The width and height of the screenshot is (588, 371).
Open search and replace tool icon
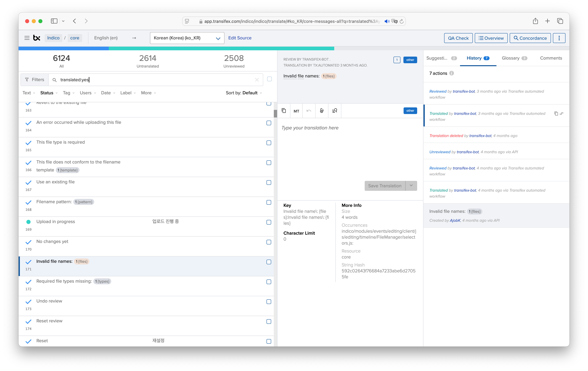pyautogui.click(x=335, y=111)
